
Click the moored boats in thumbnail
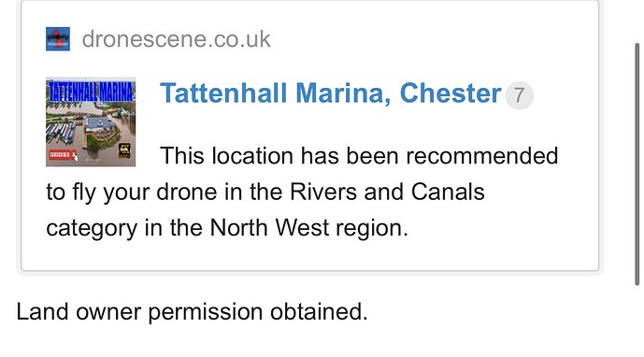pyautogui.click(x=61, y=133)
